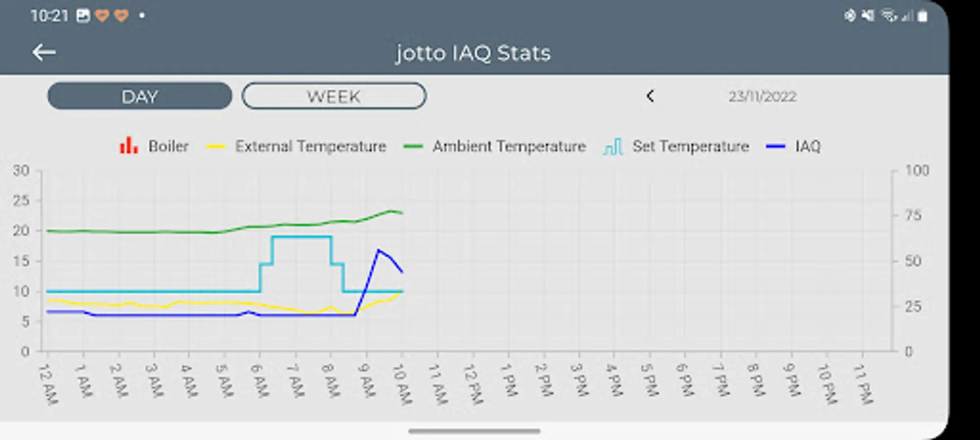This screenshot has width=980, height=440.
Task: Tap the Wi-Fi signal status icon
Action: click(888, 16)
